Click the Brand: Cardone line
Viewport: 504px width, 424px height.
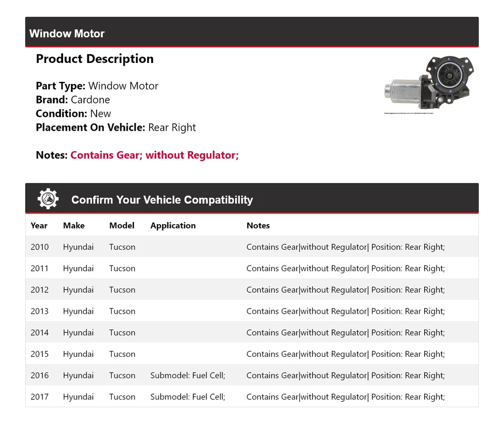[x=73, y=100]
